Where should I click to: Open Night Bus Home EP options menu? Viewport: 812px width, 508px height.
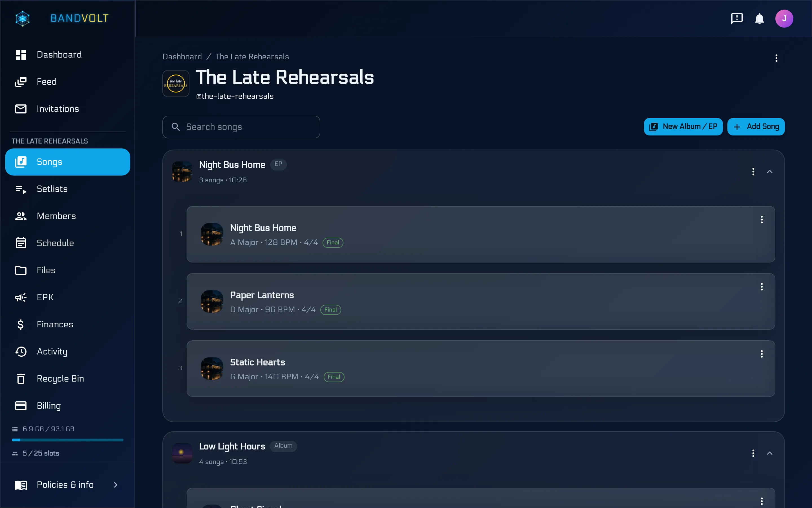coord(753,172)
